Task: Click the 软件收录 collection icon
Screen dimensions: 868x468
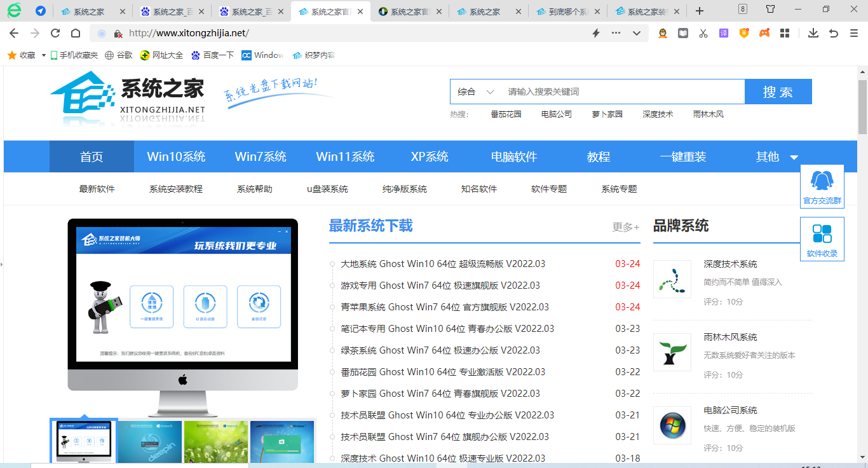Action: coord(822,238)
